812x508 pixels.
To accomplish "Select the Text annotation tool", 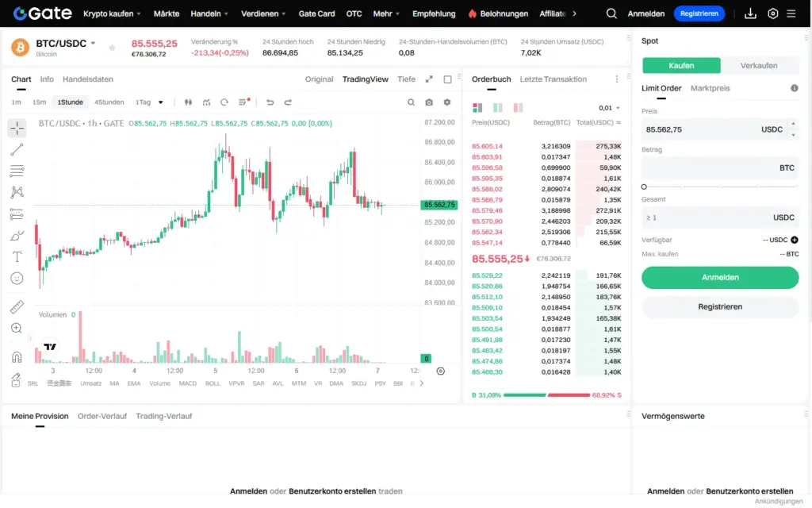I will pos(17,257).
